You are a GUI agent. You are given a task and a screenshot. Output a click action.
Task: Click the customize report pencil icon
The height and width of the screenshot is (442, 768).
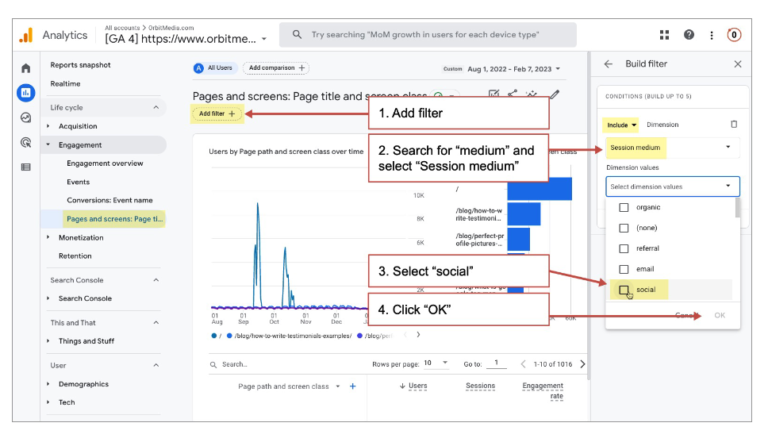point(554,94)
